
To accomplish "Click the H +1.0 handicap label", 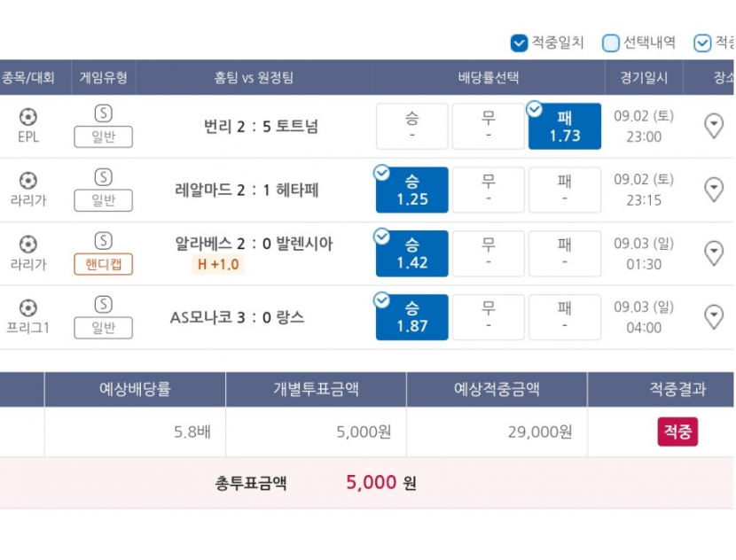I will 218,265.
